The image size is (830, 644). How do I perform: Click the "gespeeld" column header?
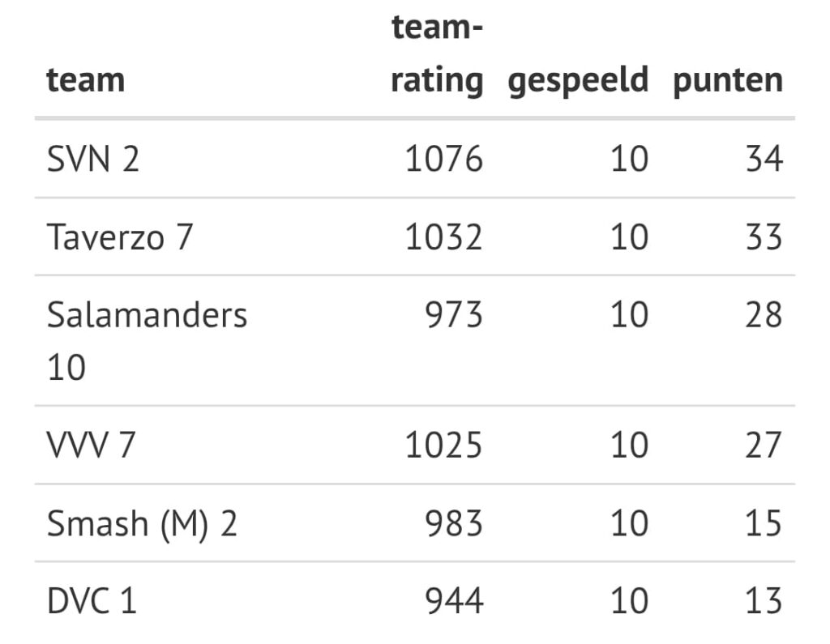click(x=578, y=80)
